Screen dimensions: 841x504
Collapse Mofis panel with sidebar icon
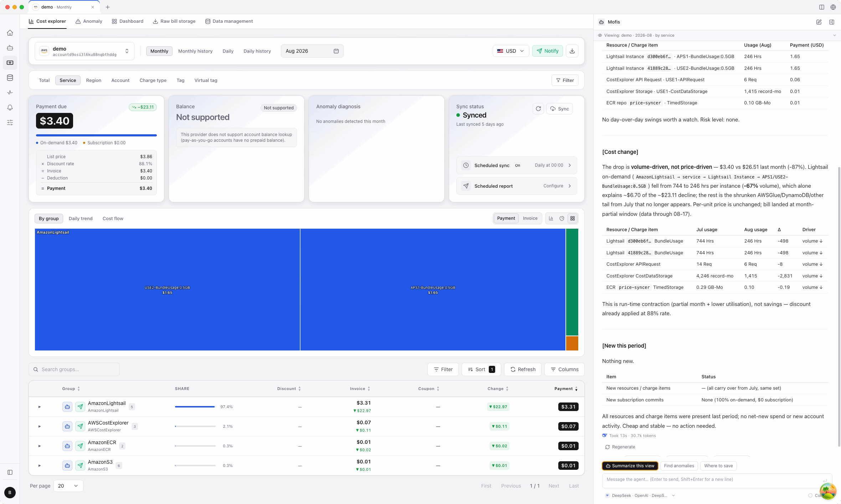pyautogui.click(x=832, y=22)
